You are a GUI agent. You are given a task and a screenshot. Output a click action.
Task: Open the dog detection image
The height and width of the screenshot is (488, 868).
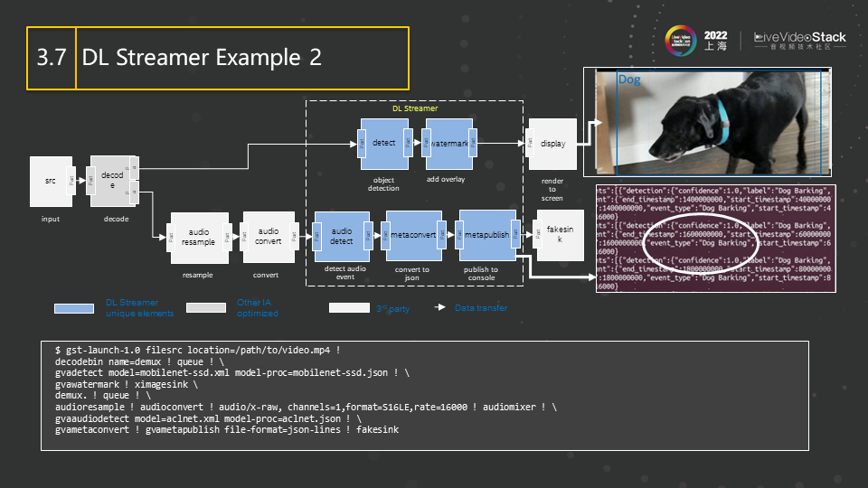tap(711, 122)
